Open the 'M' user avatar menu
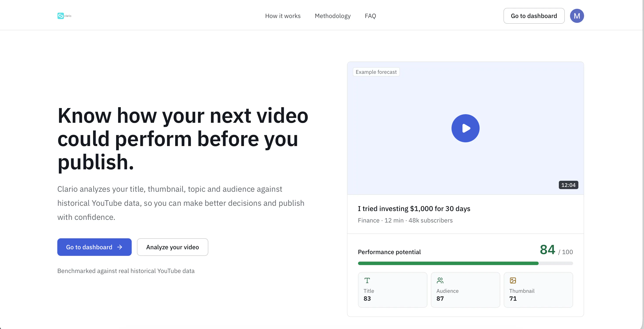Image resolution: width=644 pixels, height=329 pixels. coord(577,16)
